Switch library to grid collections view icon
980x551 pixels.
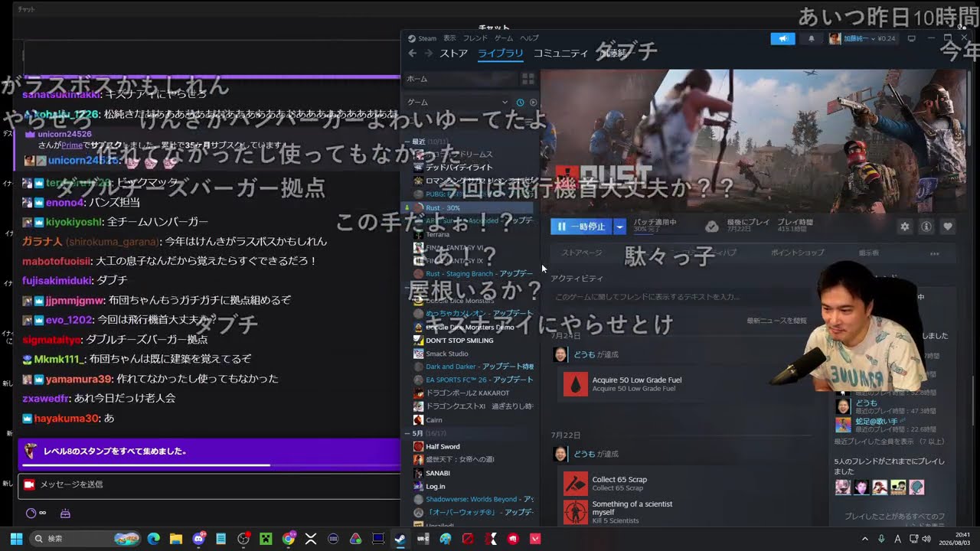click(x=528, y=79)
